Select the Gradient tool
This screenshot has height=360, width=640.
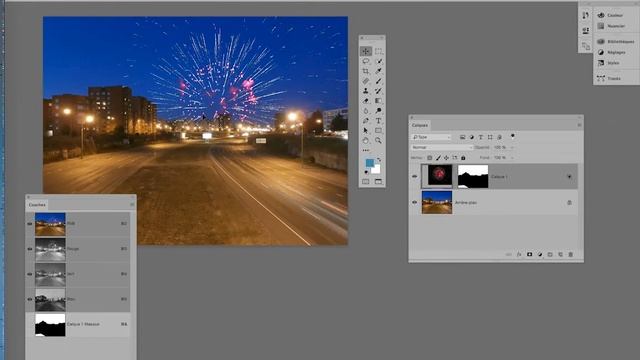[x=379, y=100]
